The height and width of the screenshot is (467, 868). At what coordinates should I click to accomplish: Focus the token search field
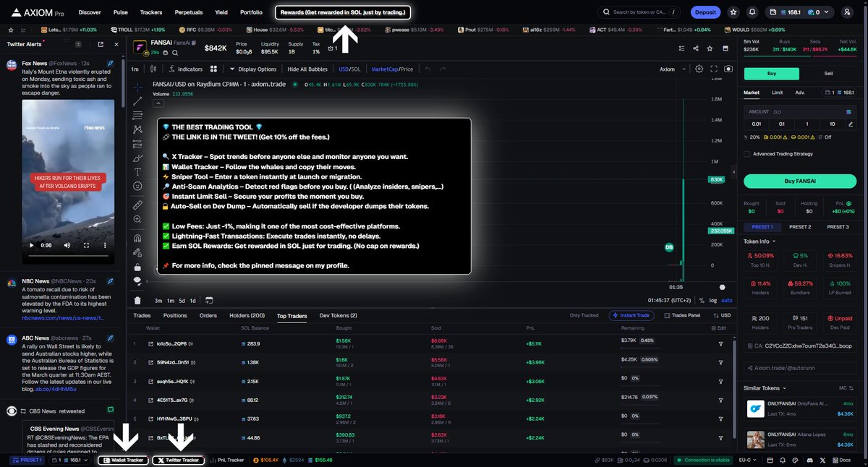pos(640,12)
